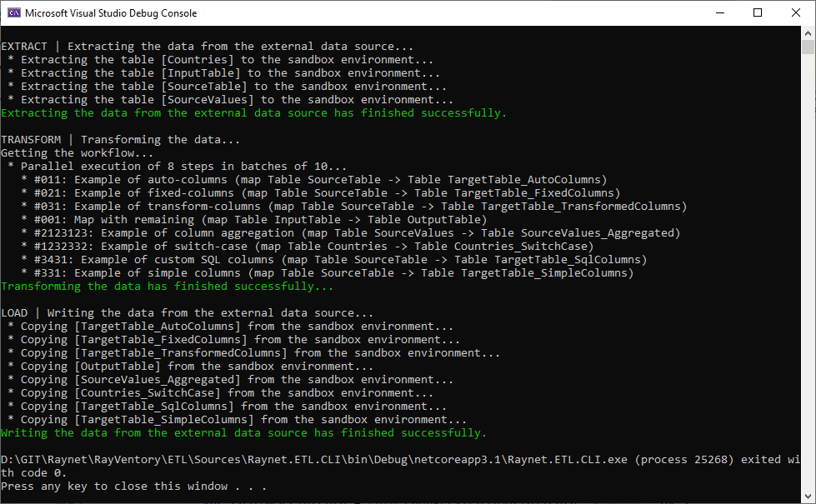Click the green 'Transforming the data has finished' line

[x=167, y=287]
